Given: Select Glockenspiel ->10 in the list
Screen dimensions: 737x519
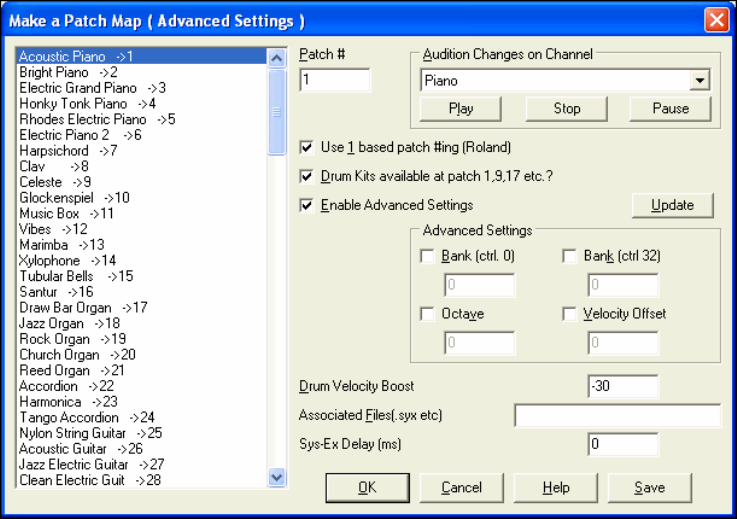Looking at the screenshot, I should point(141,198).
